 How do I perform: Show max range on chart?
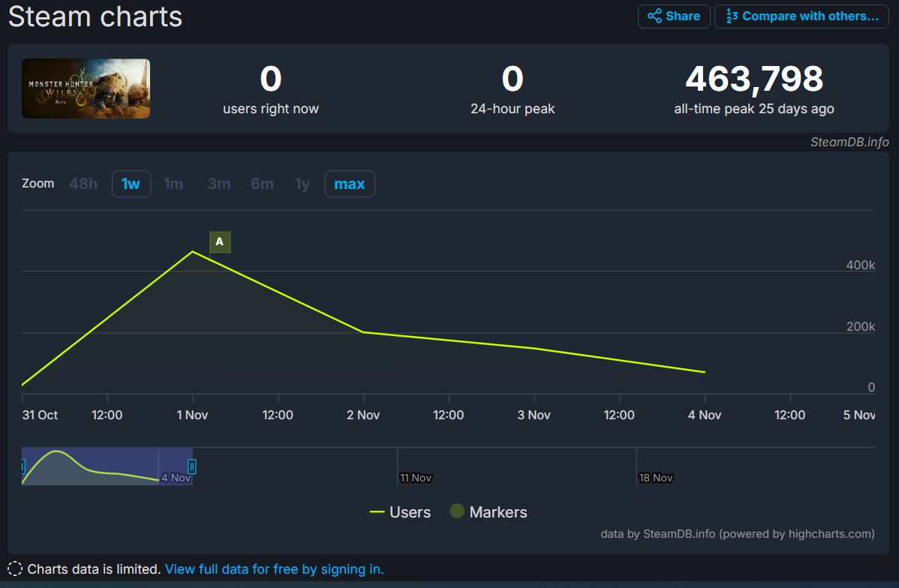[x=349, y=184]
